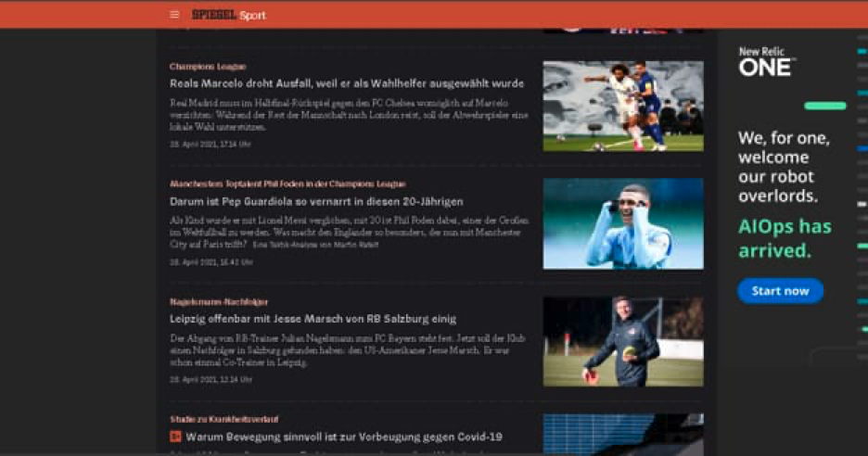The height and width of the screenshot is (456, 868).
Task: Open headline about Bewegung gegen Covid-19
Action: coord(344,437)
